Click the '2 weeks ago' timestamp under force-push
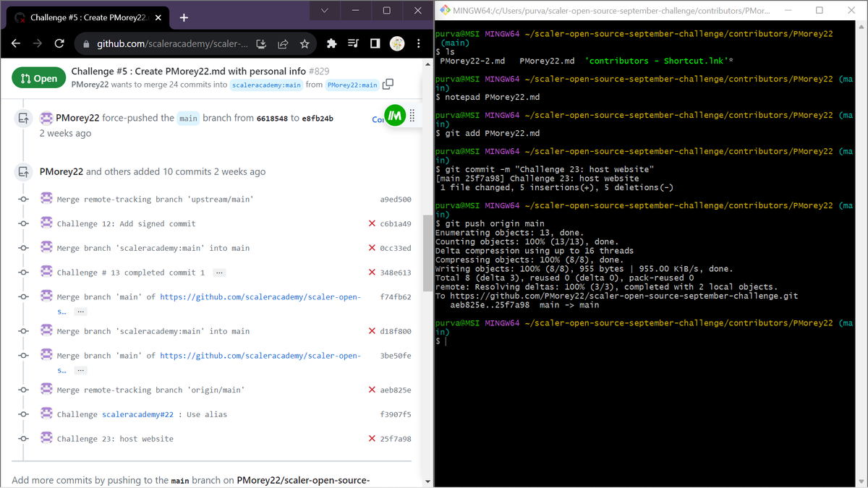The image size is (868, 488). [x=65, y=133]
